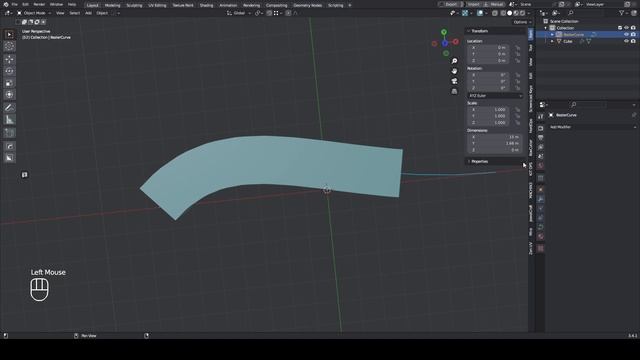Open the Object properties tab icon

(x=540, y=190)
